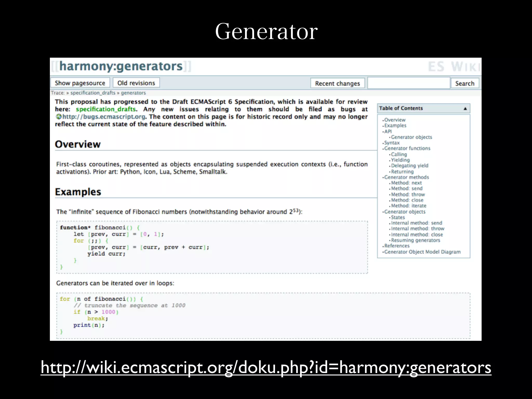Image resolution: width=532 pixels, height=399 pixels.
Task: Jump to Generator functions in contents
Action: [407, 148]
